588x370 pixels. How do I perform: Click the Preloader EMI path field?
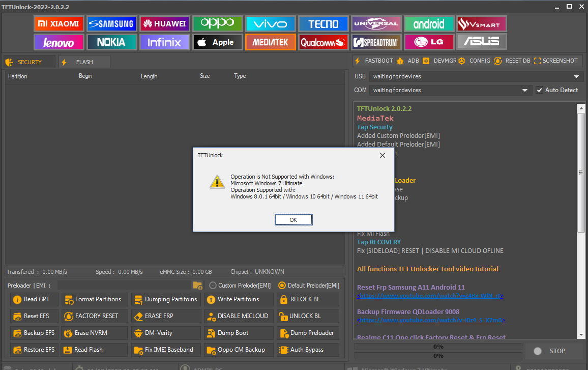pyautogui.click(x=125, y=286)
